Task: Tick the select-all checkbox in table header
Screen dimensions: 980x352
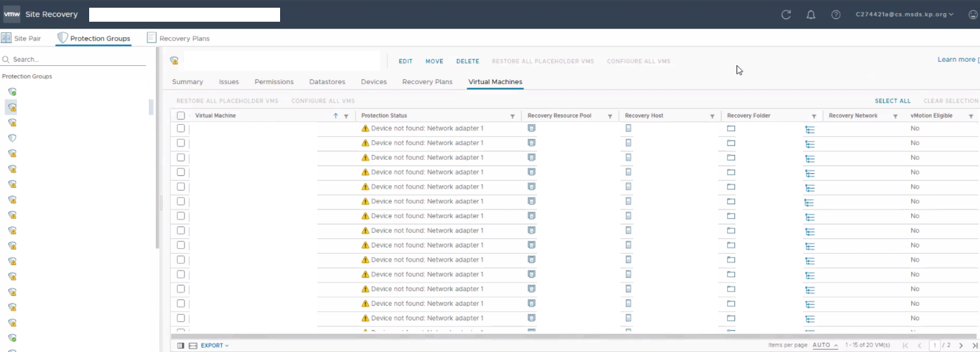Action: click(181, 116)
